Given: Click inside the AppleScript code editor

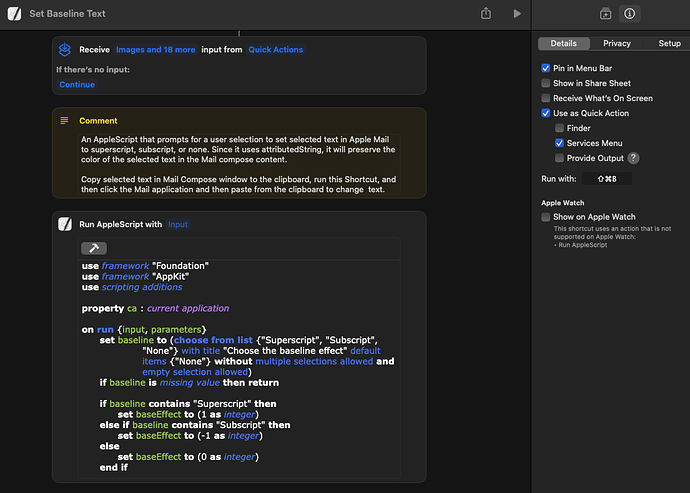Looking at the screenshot, I should point(239,367).
